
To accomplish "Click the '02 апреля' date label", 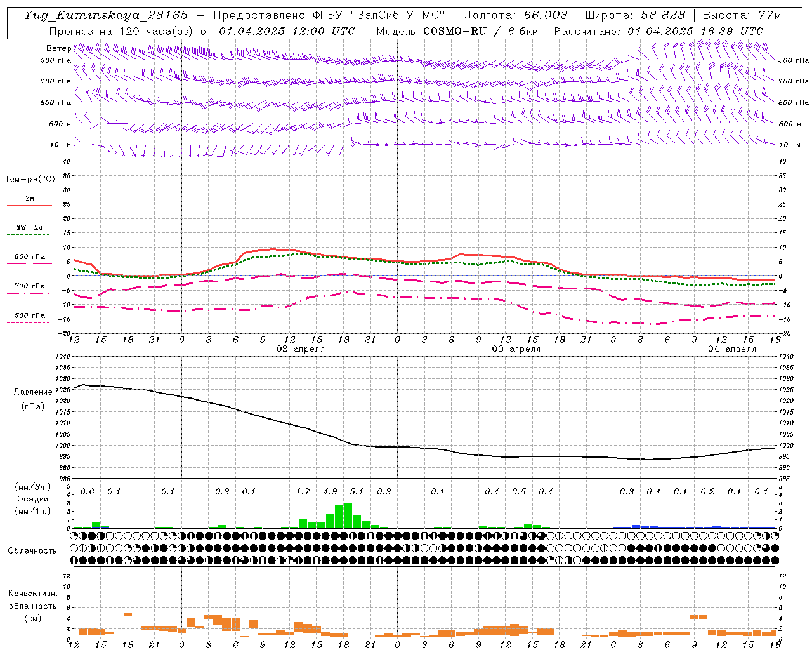I will (x=301, y=349).
